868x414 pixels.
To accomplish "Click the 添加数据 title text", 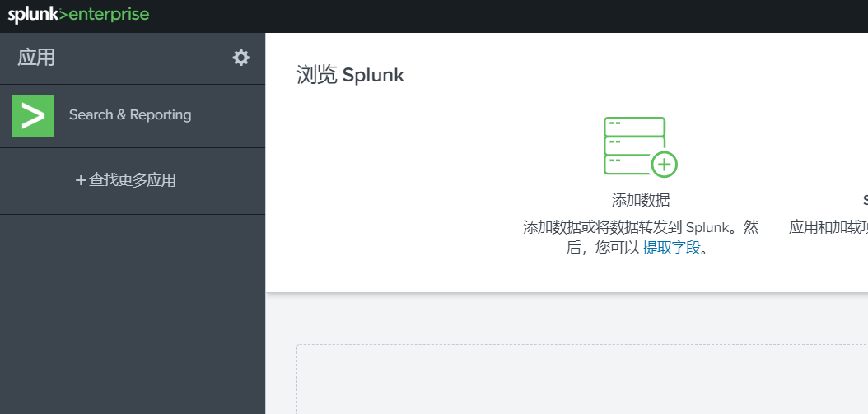I will [x=641, y=200].
